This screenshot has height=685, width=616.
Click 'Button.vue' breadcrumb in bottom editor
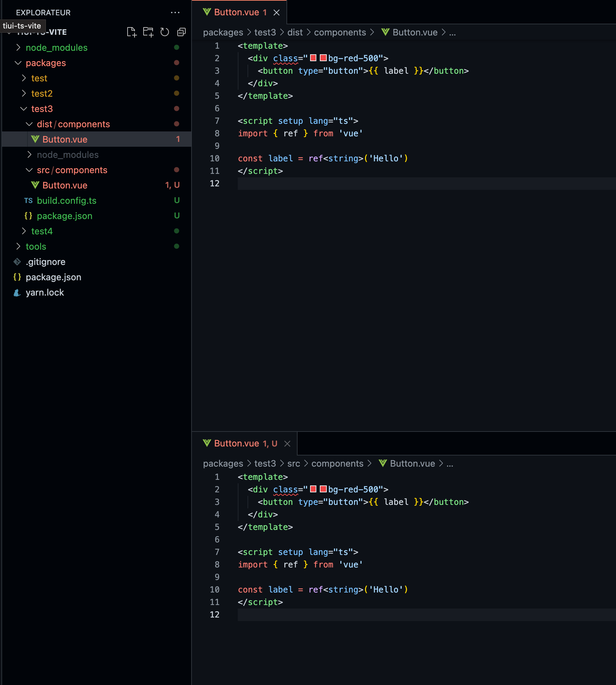[412, 464]
